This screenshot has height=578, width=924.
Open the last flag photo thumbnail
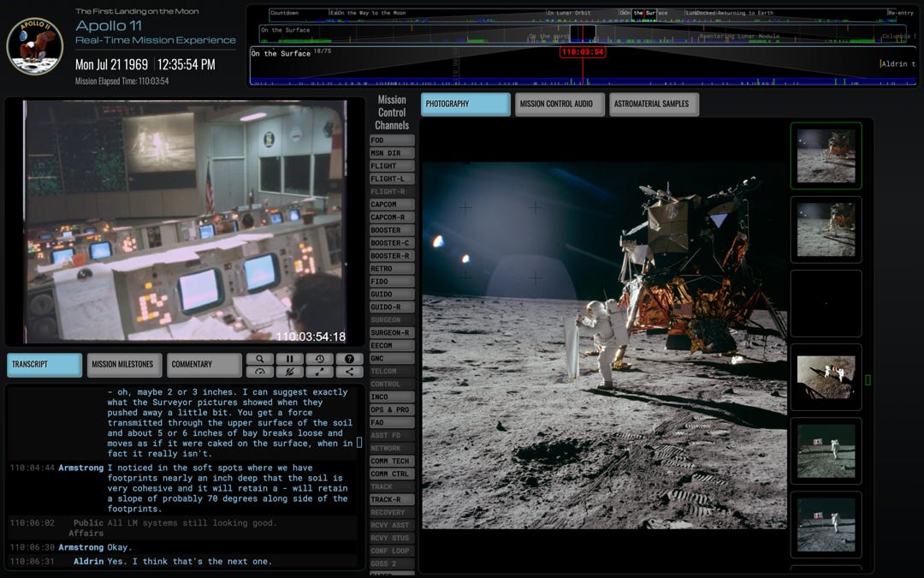[826, 524]
